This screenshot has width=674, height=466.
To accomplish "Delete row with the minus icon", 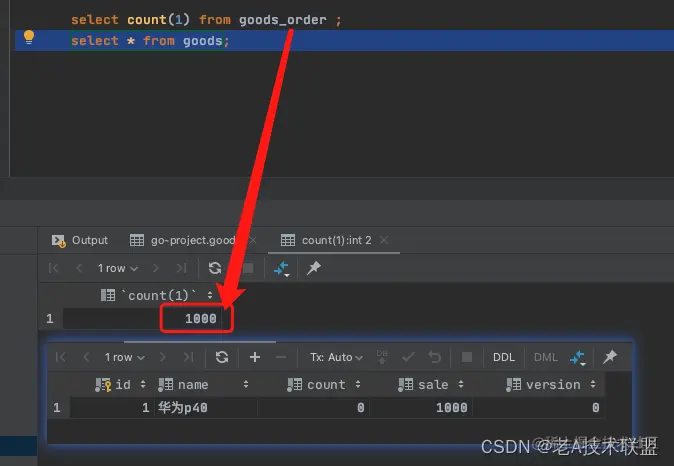I will pyautogui.click(x=281, y=357).
